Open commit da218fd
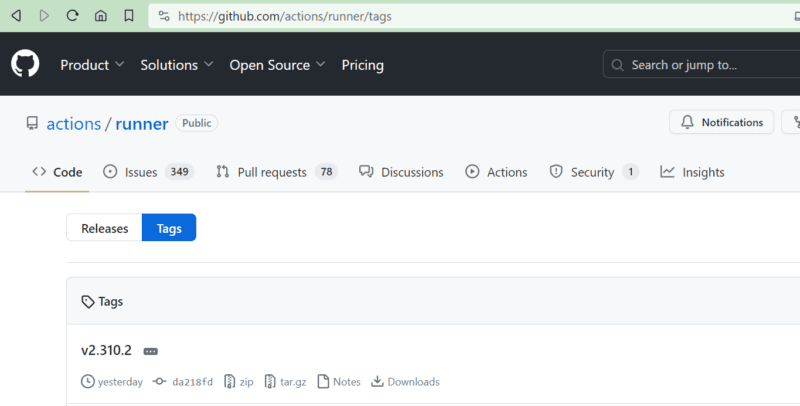 [x=192, y=382]
